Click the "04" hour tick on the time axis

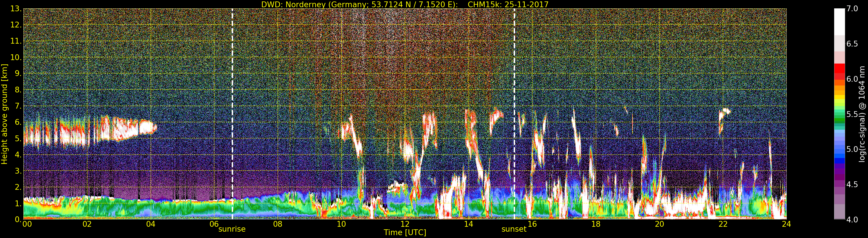(151, 224)
